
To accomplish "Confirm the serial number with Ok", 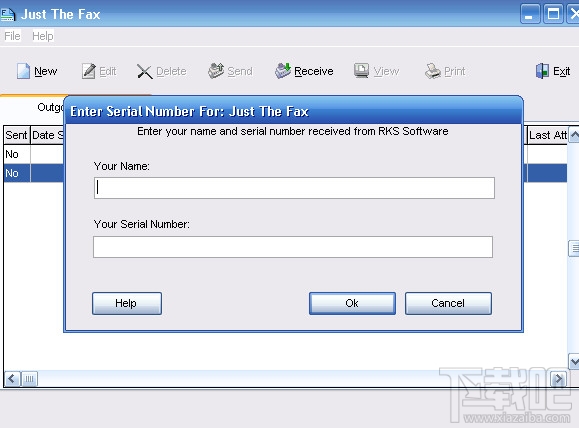I will (x=352, y=303).
